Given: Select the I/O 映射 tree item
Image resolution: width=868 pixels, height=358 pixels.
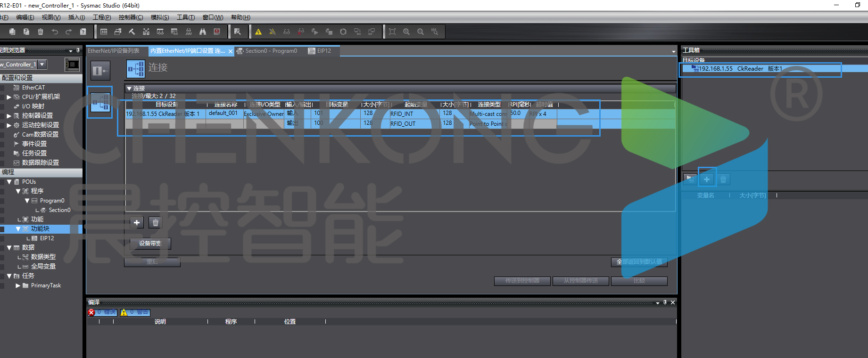Looking at the screenshot, I should click(x=33, y=106).
